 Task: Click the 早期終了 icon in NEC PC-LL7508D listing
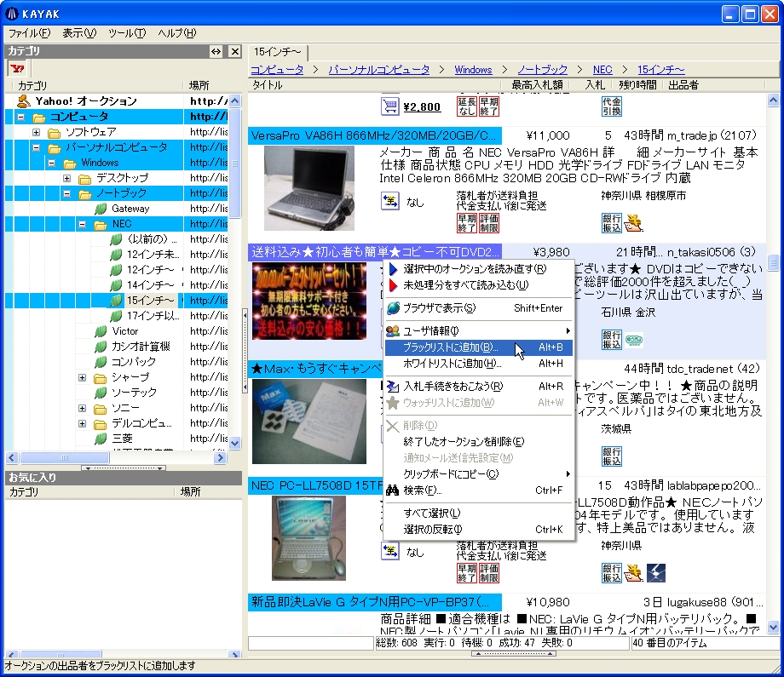coord(466,573)
